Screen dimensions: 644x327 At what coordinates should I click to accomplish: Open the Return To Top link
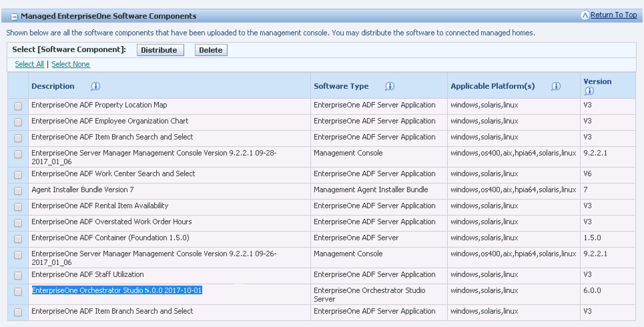[x=614, y=15]
